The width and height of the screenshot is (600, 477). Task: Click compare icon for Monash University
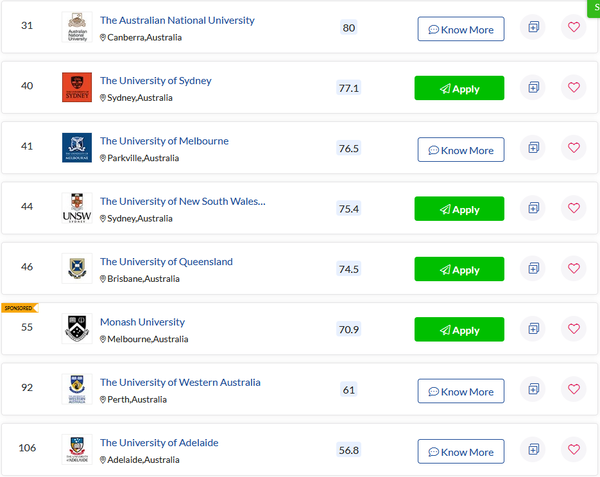(533, 329)
